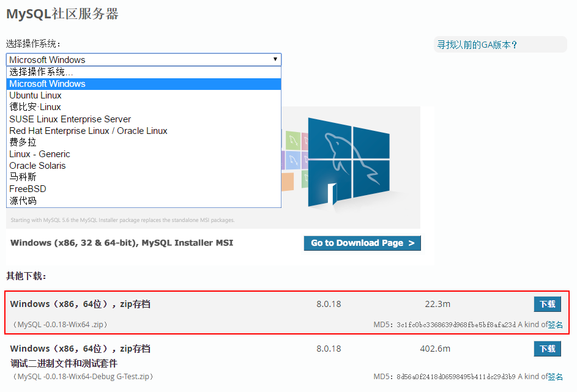Choose 源代码 option
The height and width of the screenshot is (392, 577).
[144, 201]
